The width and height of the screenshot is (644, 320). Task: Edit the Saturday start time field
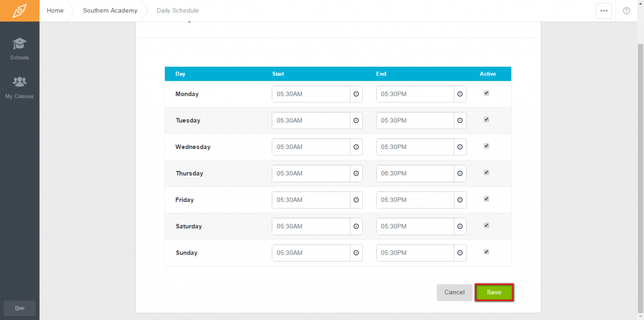coord(311,226)
